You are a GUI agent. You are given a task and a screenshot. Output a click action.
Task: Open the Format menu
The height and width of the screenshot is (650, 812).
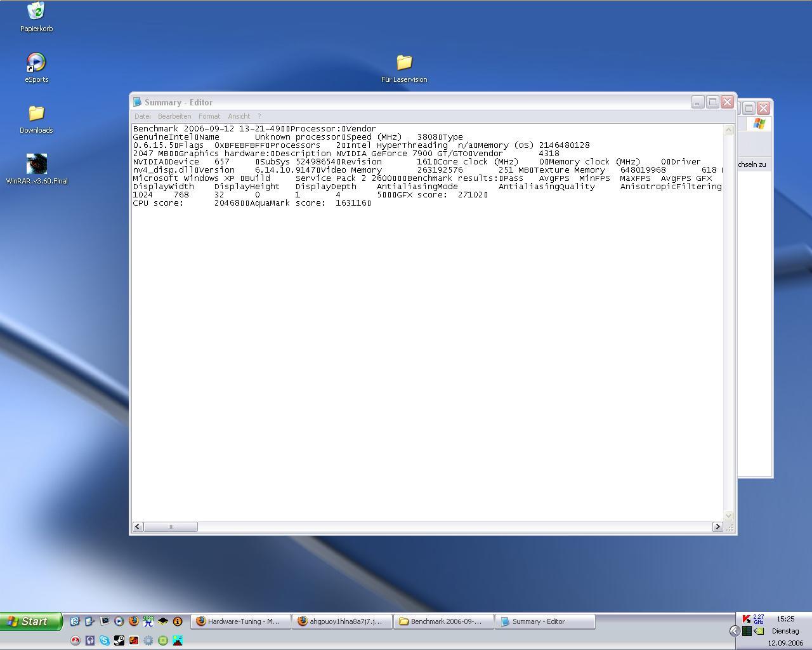[209, 116]
